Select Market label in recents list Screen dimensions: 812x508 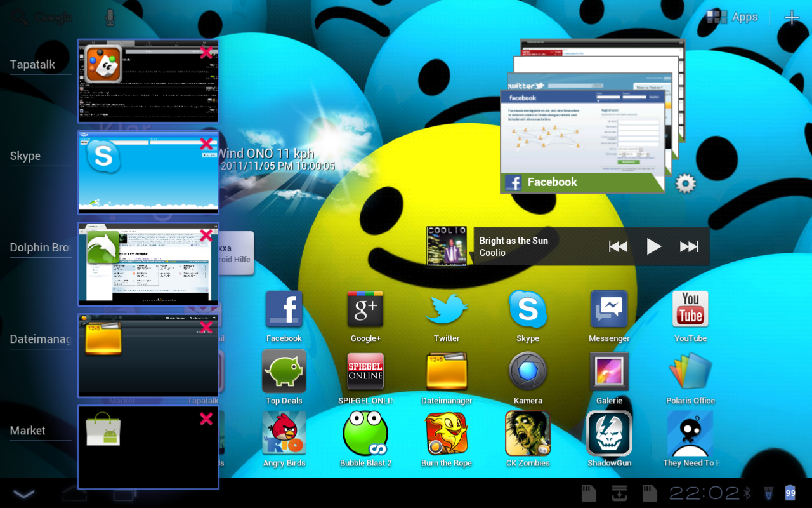(28, 430)
